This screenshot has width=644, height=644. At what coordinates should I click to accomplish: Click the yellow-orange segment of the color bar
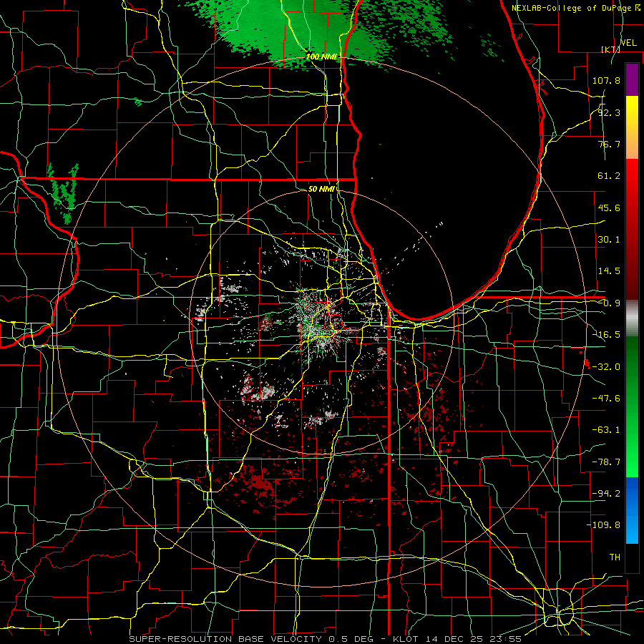[632, 127]
